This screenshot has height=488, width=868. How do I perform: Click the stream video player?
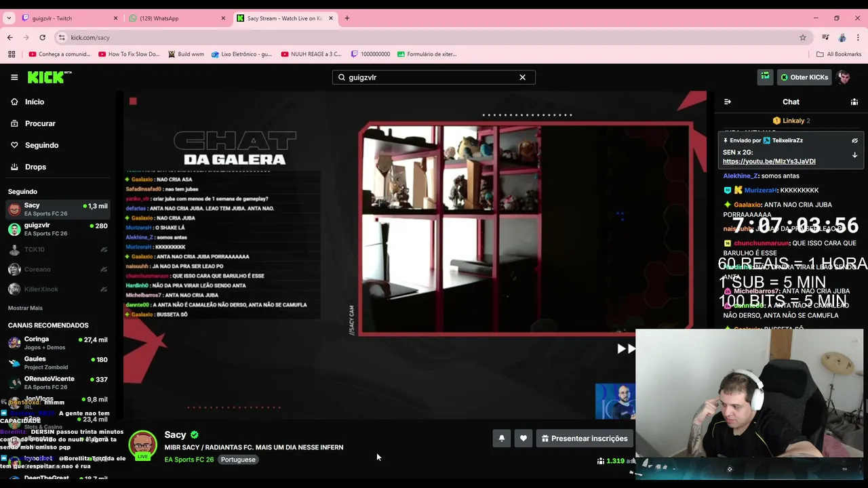(415, 254)
